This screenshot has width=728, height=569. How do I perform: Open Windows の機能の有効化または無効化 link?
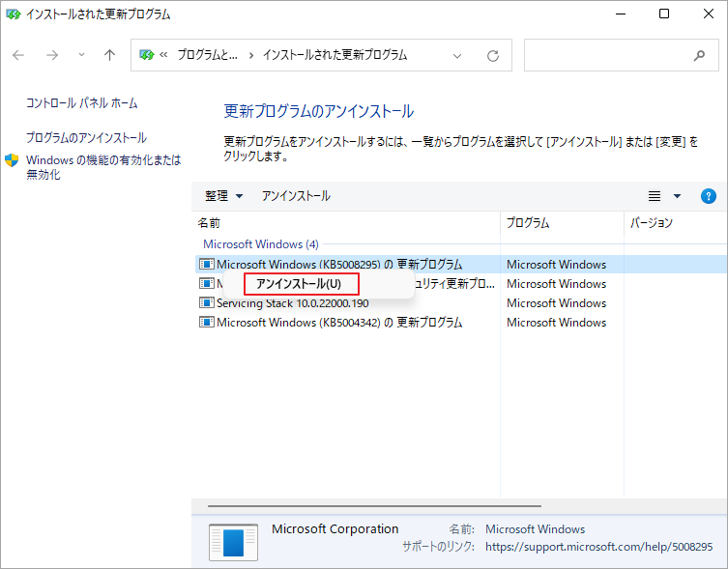(x=103, y=167)
